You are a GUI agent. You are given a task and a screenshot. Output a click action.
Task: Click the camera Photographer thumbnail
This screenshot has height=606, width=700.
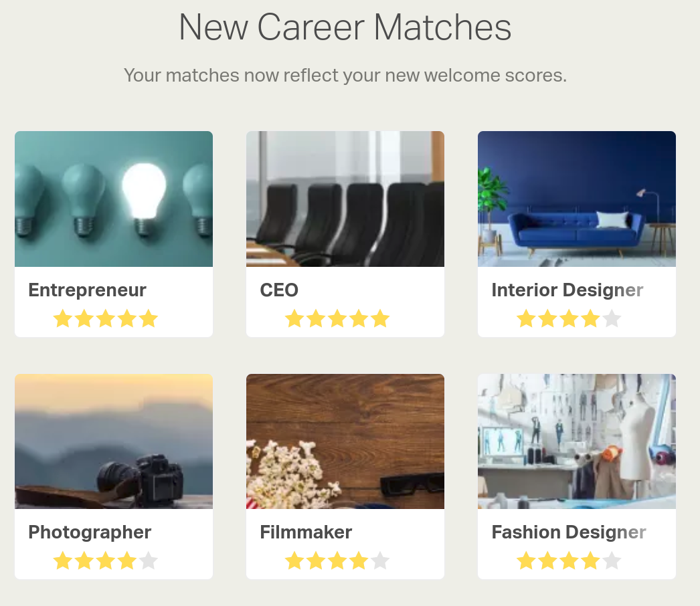[x=113, y=441]
